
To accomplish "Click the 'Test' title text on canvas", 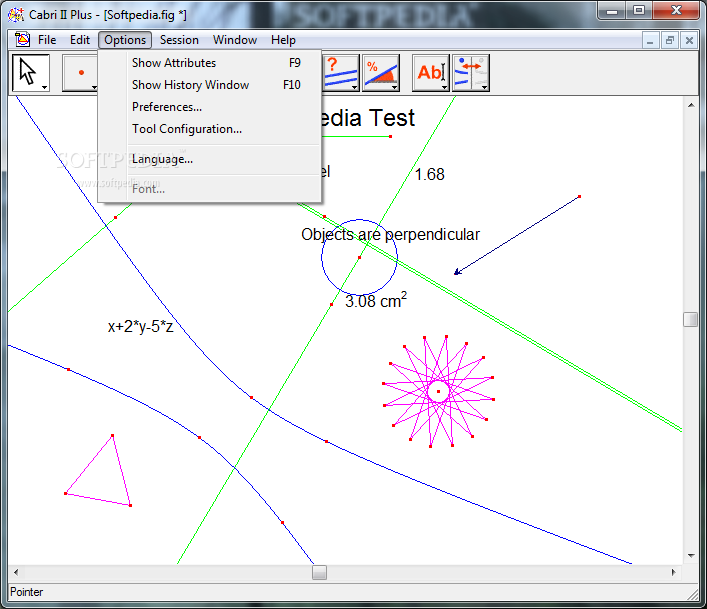I will click(392, 118).
